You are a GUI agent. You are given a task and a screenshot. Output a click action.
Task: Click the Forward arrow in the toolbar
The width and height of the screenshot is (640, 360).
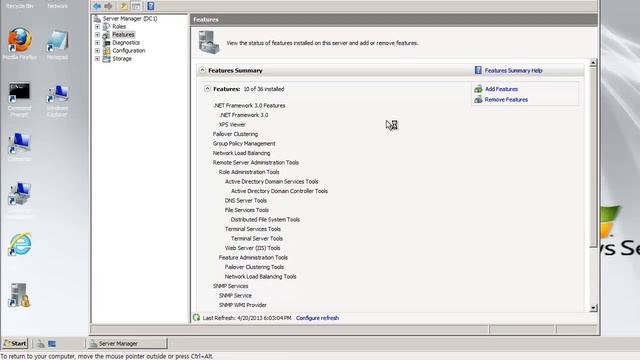(x=108, y=6)
